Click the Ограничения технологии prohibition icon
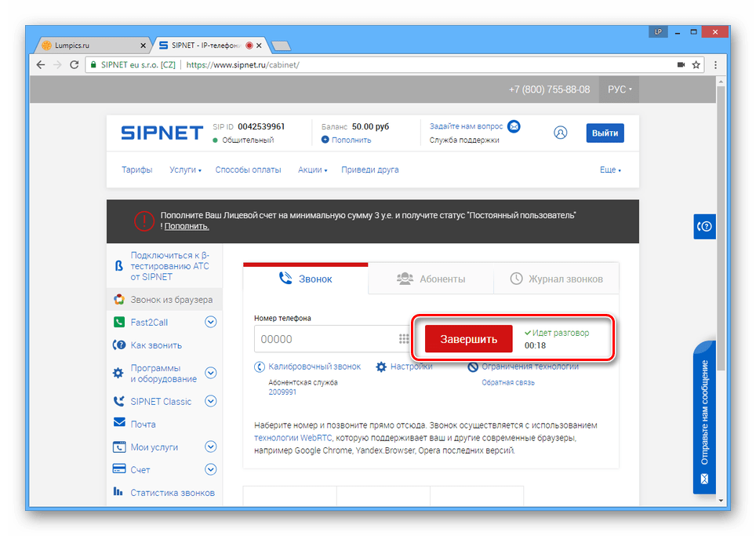Screen dimensions: 756x536 [473, 366]
